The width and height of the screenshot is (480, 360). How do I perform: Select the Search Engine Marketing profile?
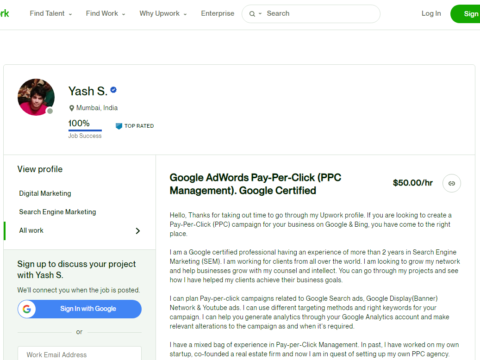(x=57, y=212)
